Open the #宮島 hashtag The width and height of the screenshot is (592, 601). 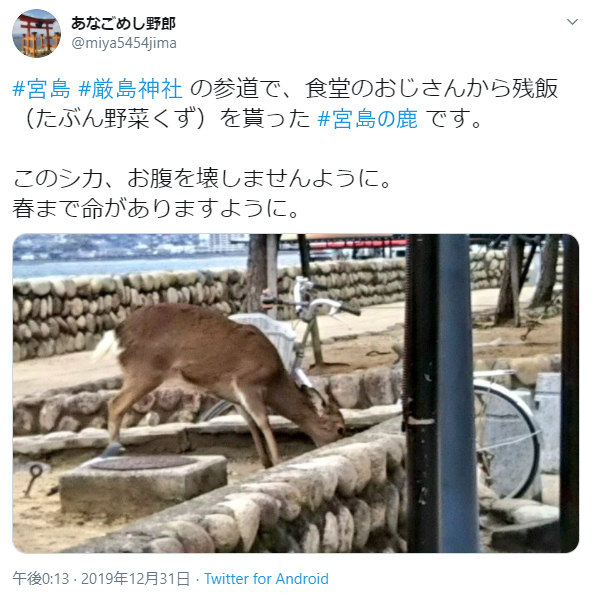click(x=42, y=89)
